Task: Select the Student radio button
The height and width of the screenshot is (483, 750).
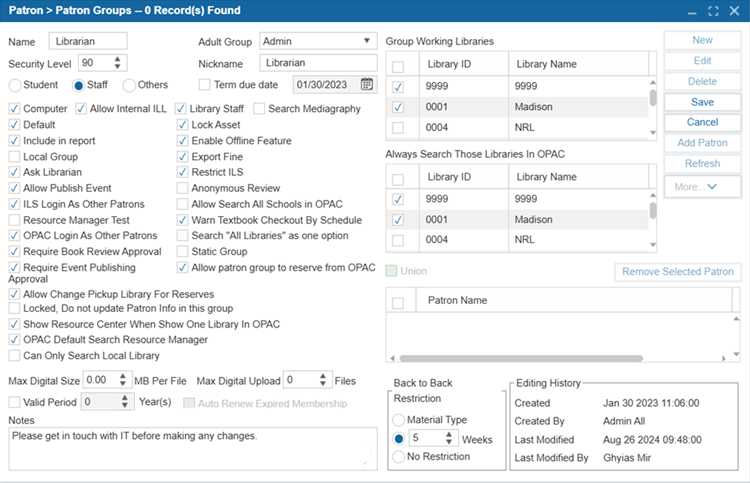Action: (x=15, y=85)
